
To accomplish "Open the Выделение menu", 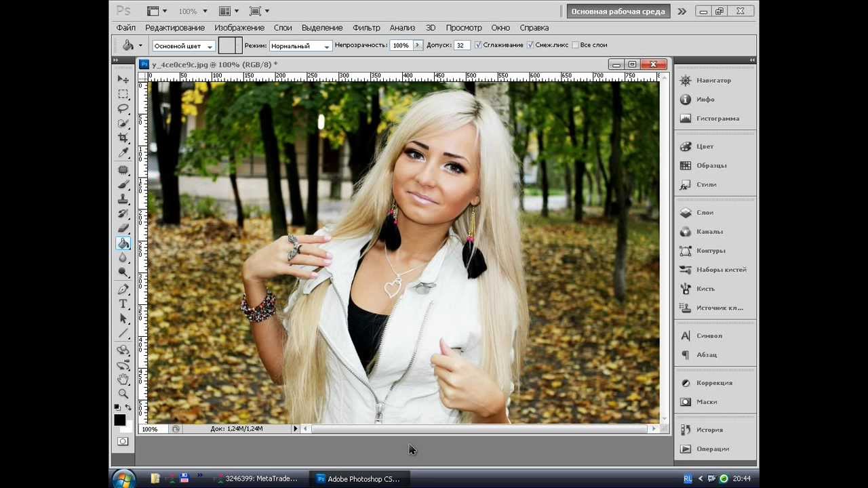I will point(322,28).
